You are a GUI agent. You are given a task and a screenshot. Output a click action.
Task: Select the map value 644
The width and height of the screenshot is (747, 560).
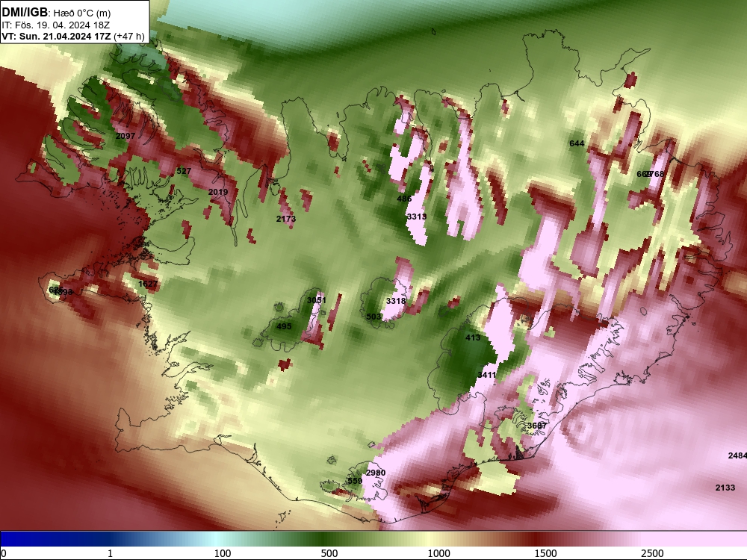(577, 143)
